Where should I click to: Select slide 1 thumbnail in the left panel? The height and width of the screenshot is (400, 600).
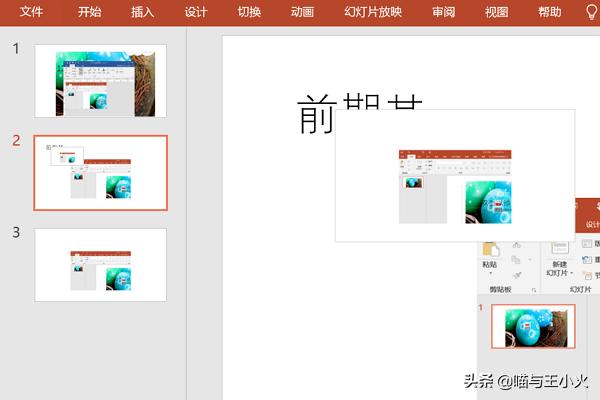point(101,81)
